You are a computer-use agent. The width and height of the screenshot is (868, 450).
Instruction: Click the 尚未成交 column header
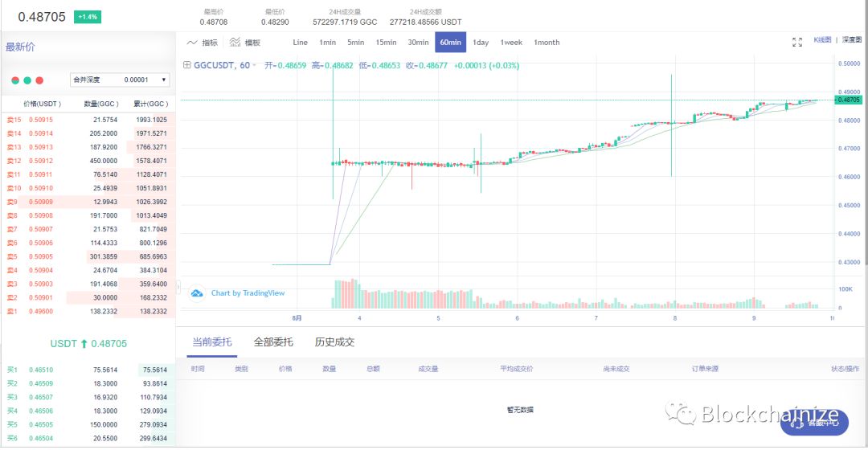[616, 369]
